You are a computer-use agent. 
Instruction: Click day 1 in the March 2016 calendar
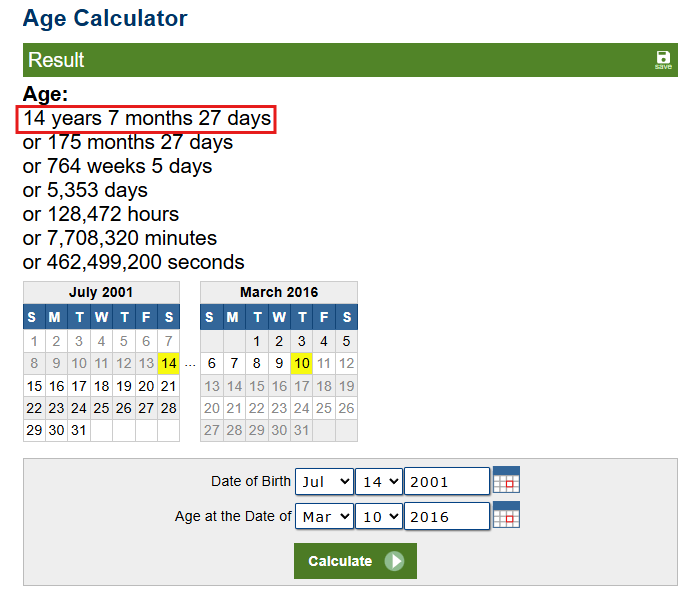[x=256, y=341]
